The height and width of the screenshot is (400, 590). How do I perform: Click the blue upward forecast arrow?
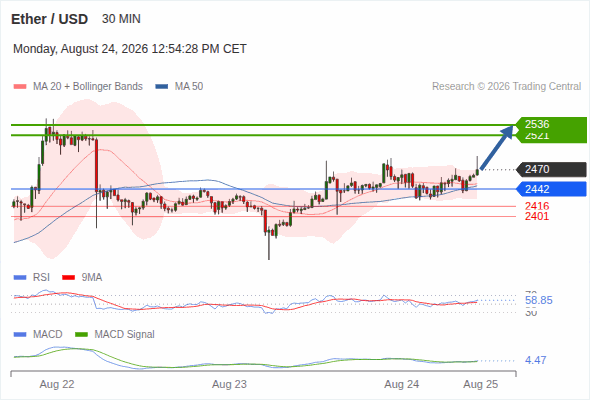497,148
